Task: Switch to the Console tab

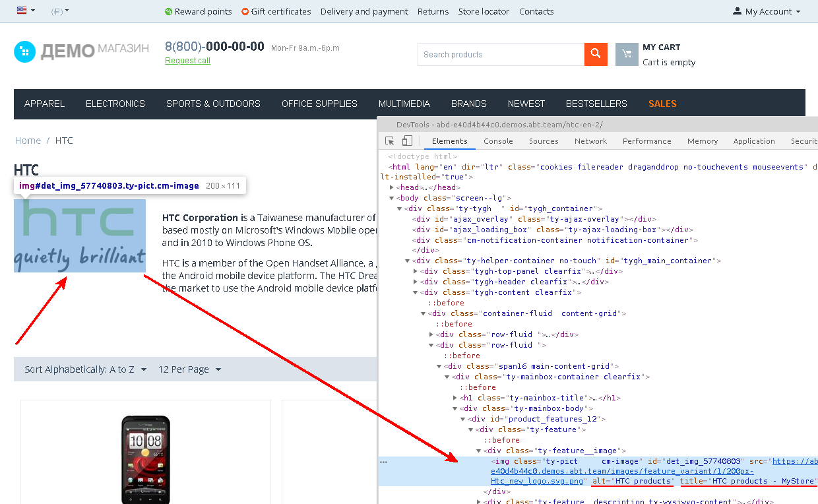Action: coord(498,141)
